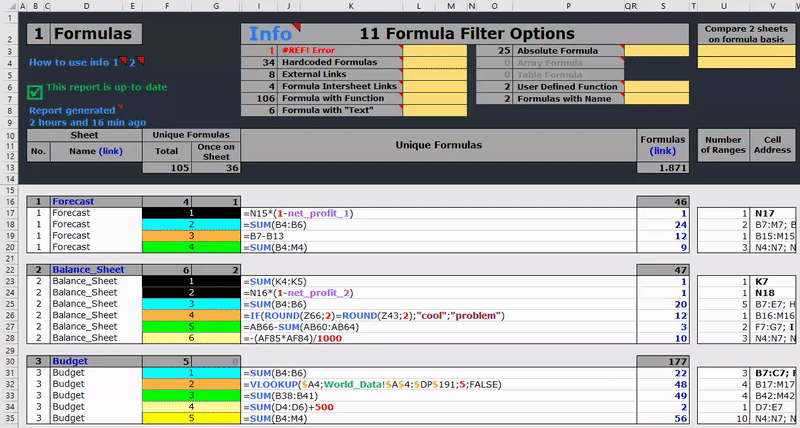
Task: Open the Balance_Sheet section header link
Action: tap(84, 270)
